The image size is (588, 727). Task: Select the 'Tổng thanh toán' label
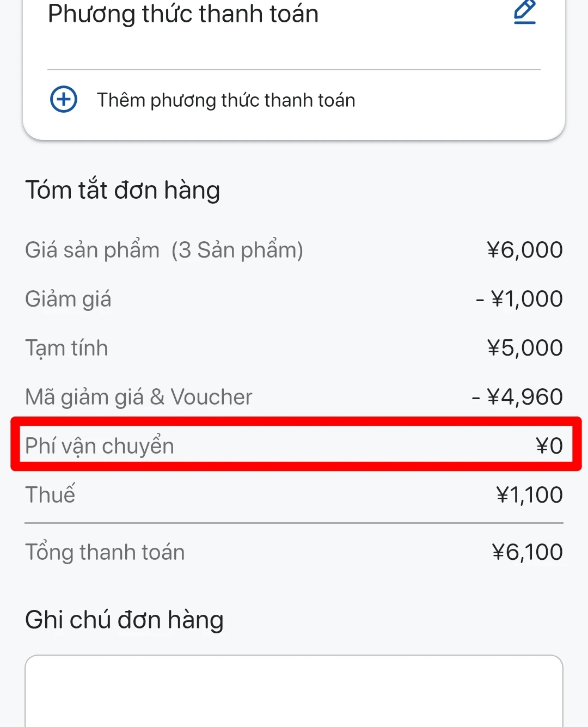pyautogui.click(x=105, y=552)
